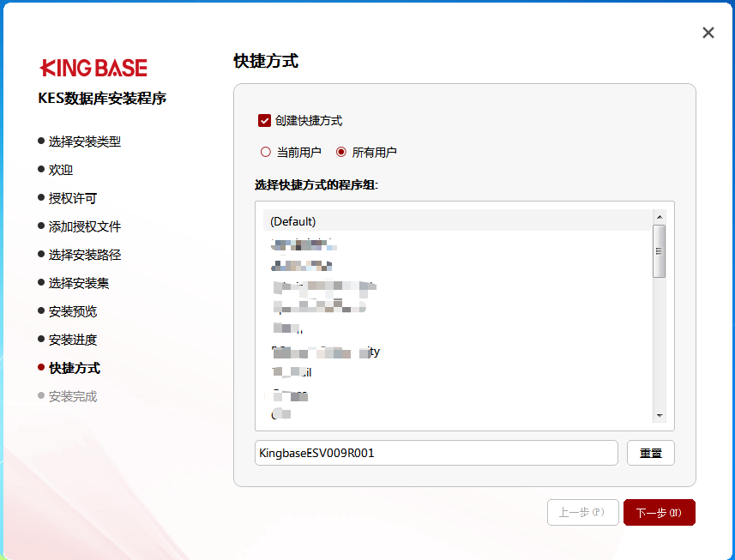Click the scroll up arrow of program group list
Screen dimensions: 735x560
(x=659, y=216)
